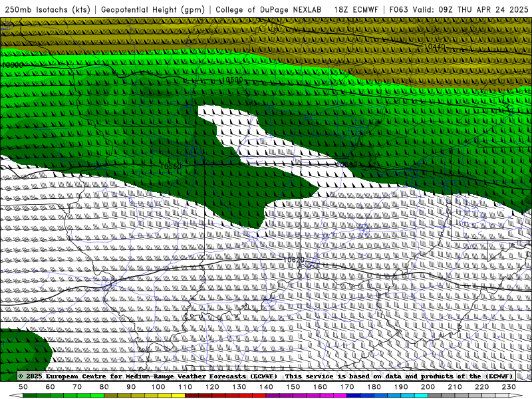The height and width of the screenshot is (399, 532).
Task: Click the 150 label on the isotach scale
Action: pos(293,387)
